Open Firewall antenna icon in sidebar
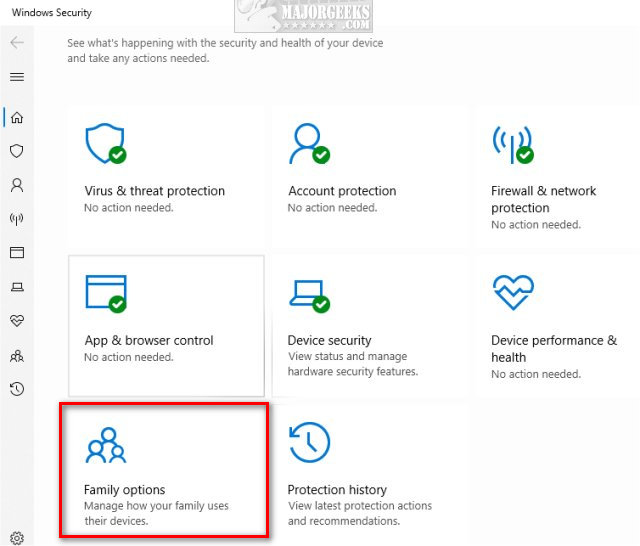 click(17, 219)
